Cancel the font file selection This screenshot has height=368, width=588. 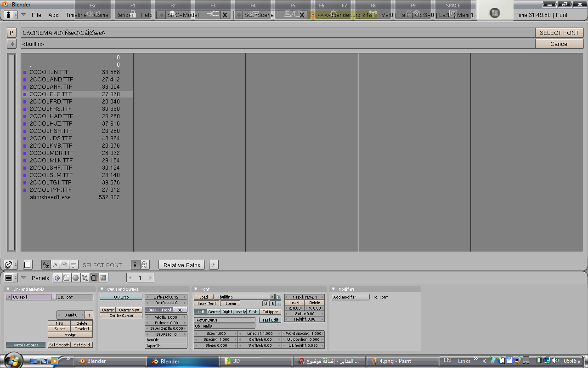coord(559,44)
